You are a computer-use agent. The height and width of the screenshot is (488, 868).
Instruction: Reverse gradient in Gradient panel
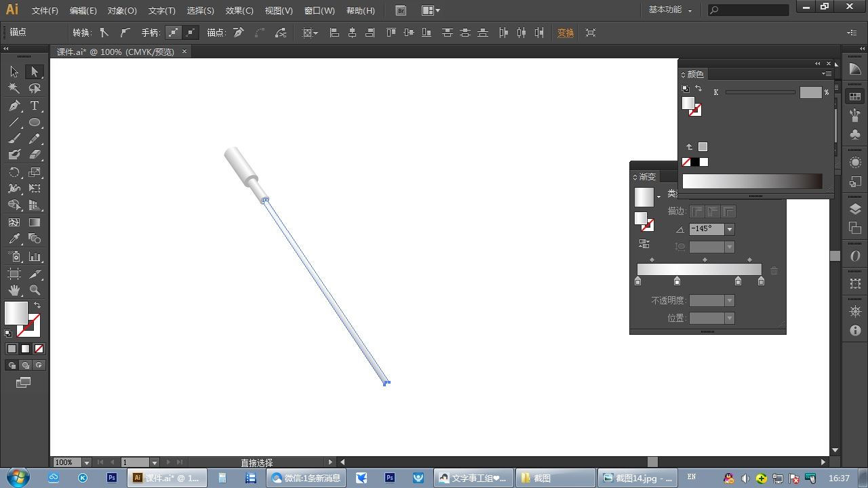tap(644, 244)
